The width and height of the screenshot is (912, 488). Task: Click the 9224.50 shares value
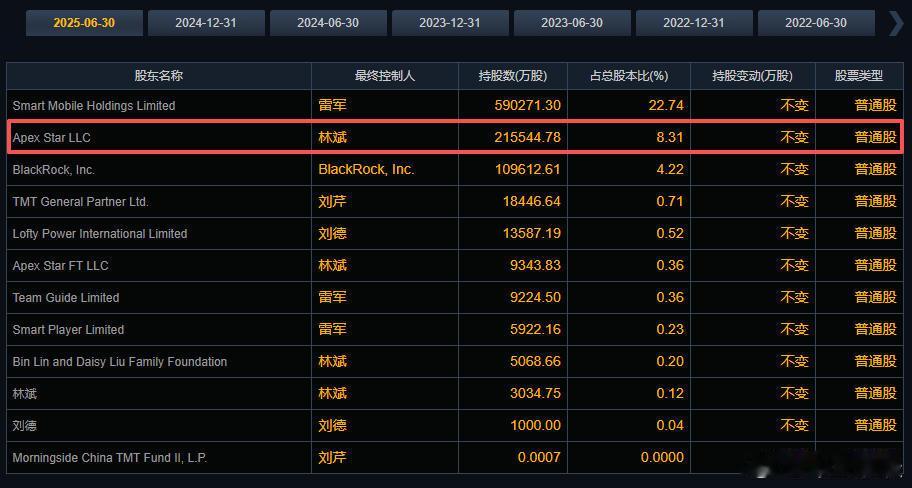pos(536,297)
